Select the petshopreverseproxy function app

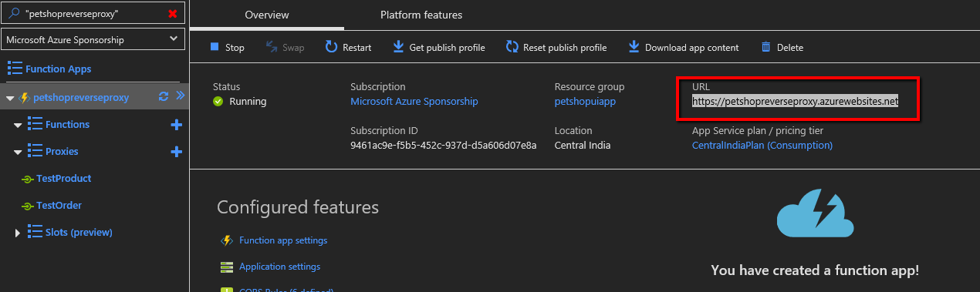tap(81, 97)
